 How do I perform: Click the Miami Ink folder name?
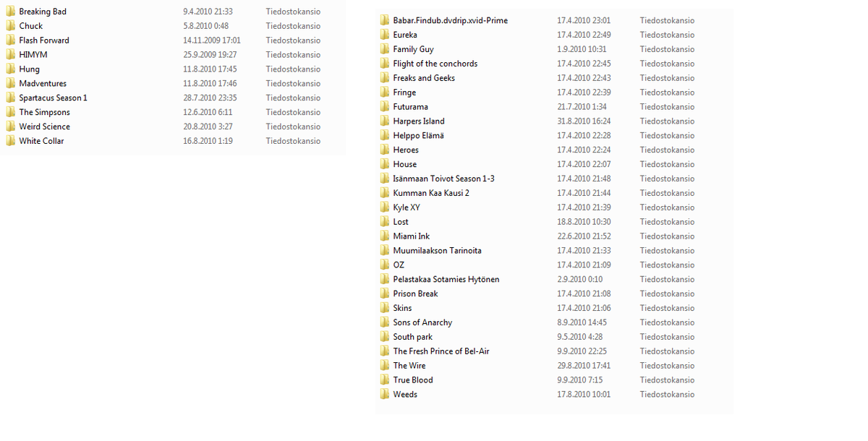click(412, 236)
